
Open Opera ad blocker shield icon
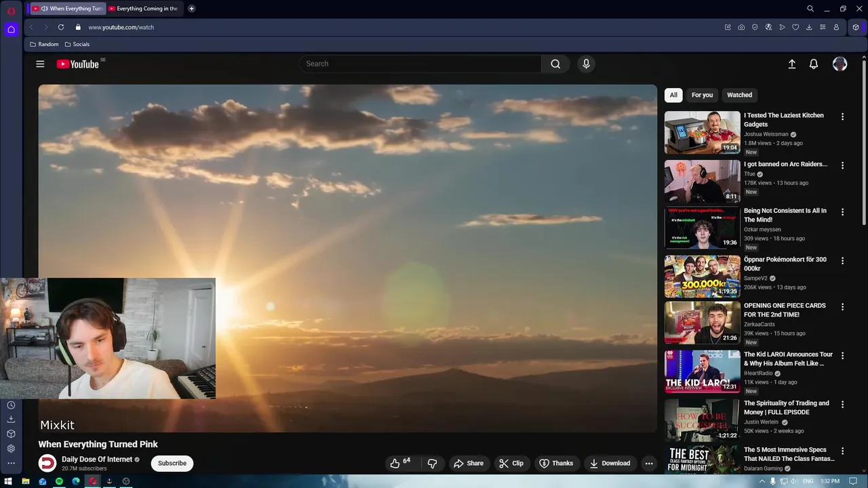(x=755, y=27)
